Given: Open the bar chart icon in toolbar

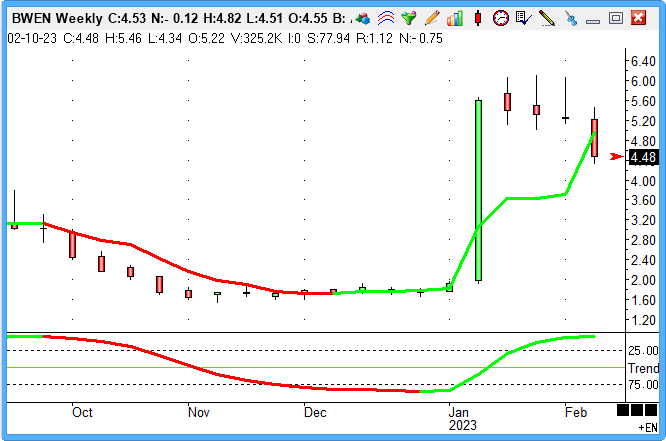Looking at the screenshot, I should point(455,18).
